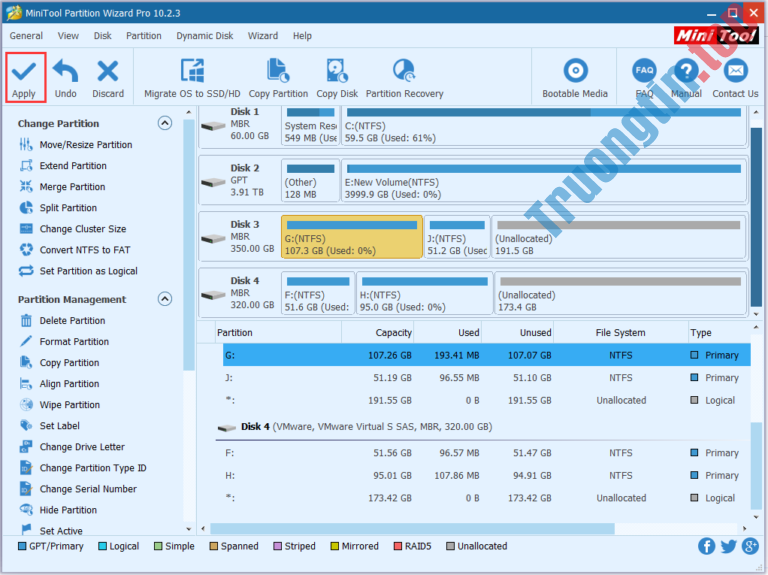Select F:(NTFS) block on Disk 4
The height and width of the screenshot is (575, 768).
pos(318,293)
